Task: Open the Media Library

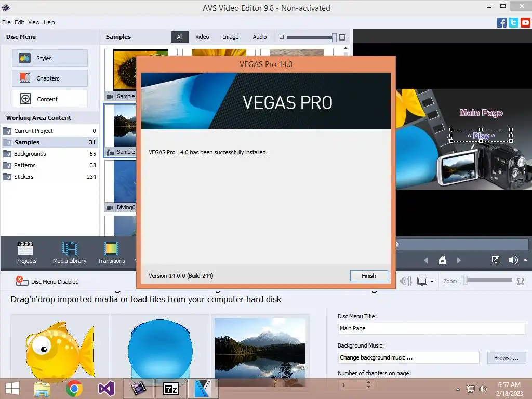Action: tap(70, 253)
